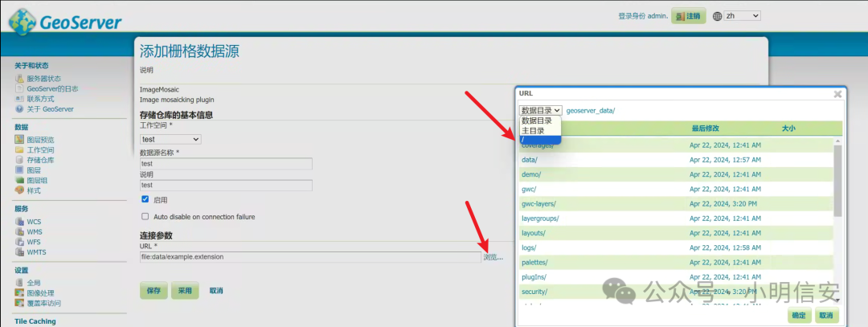Click the layers icon (图层)
Image resolution: width=868 pixels, height=327 pixels.
pos(19,170)
